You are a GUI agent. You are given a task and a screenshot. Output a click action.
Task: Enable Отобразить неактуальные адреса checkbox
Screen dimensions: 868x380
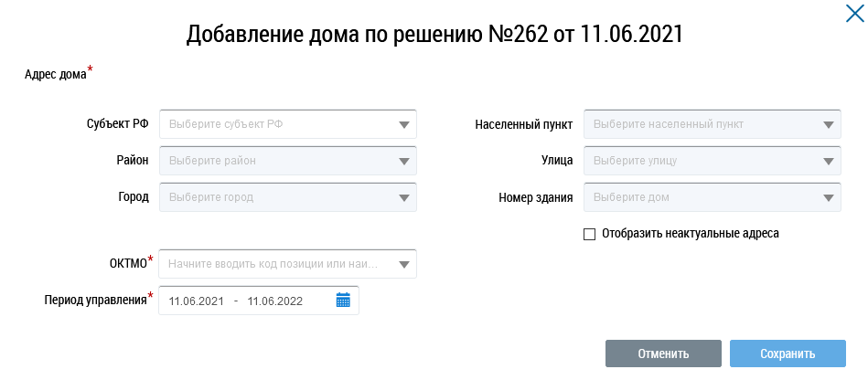pos(590,235)
